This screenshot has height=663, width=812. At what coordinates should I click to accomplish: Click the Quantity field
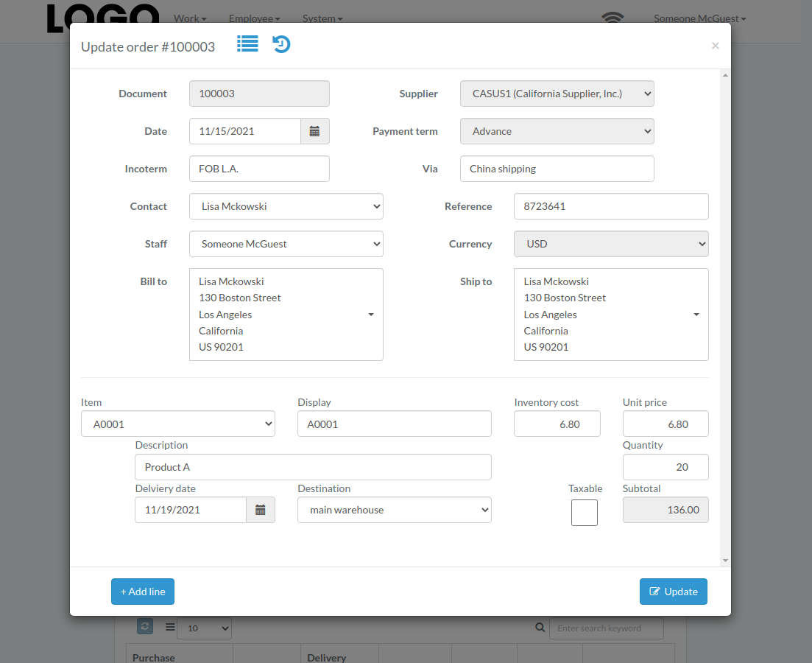pos(666,467)
